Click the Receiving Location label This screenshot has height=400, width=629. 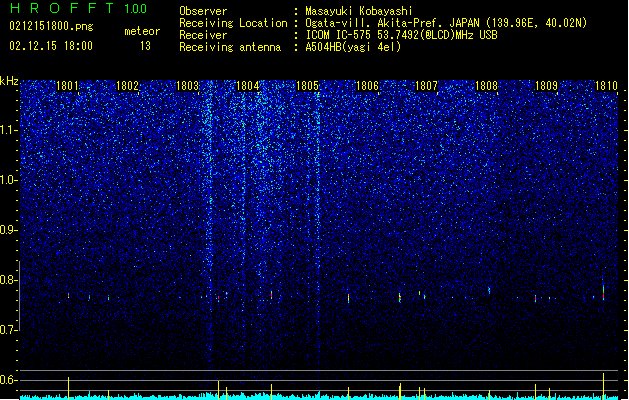coord(233,23)
